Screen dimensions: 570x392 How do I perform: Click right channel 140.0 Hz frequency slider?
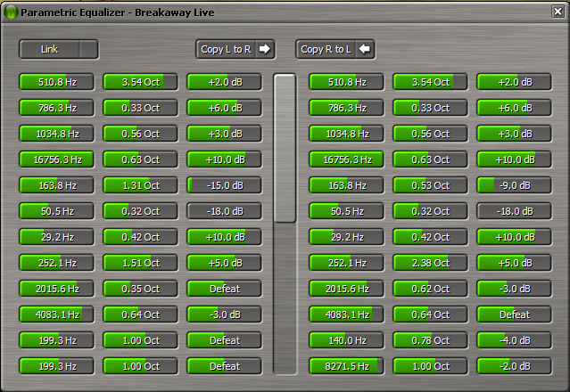click(x=347, y=340)
